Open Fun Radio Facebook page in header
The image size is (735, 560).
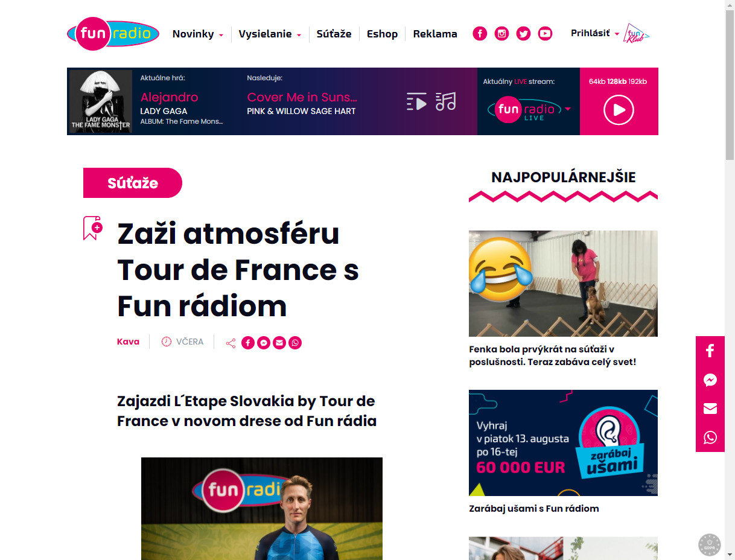[x=480, y=34]
